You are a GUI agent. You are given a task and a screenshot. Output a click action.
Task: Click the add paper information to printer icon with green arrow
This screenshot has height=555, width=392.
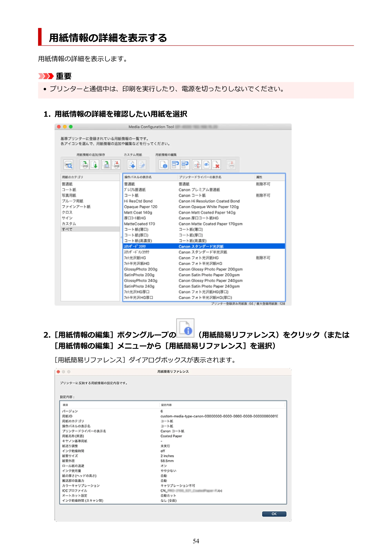84,165
